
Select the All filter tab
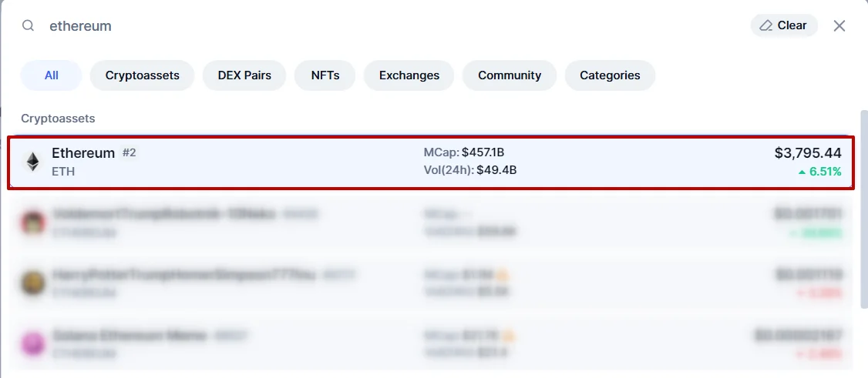click(x=52, y=75)
